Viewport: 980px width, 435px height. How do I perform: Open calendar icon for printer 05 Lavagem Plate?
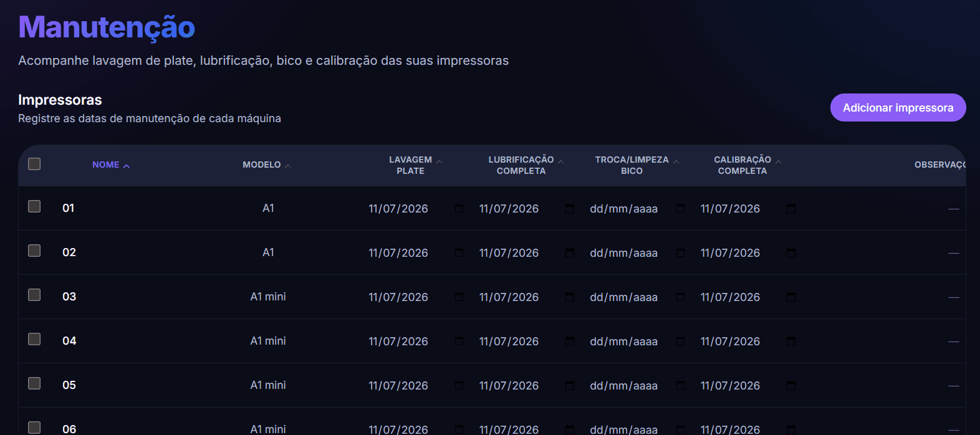tap(459, 386)
